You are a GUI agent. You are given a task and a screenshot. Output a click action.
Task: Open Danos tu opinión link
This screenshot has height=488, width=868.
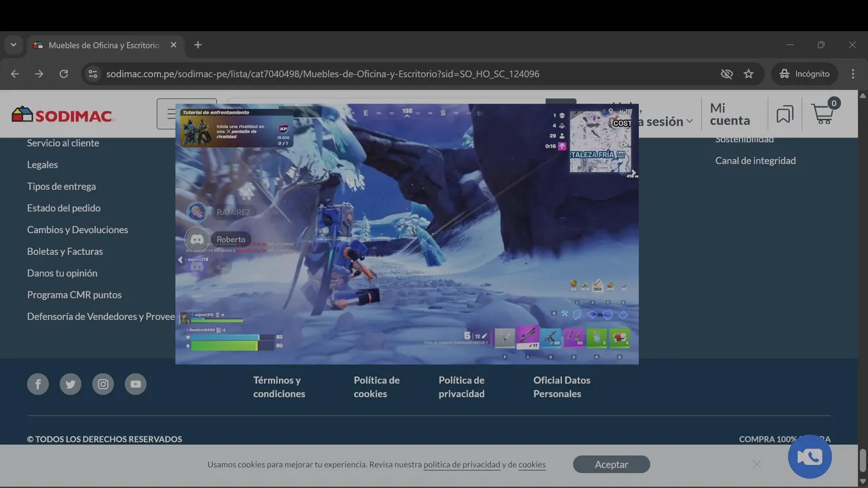point(62,273)
